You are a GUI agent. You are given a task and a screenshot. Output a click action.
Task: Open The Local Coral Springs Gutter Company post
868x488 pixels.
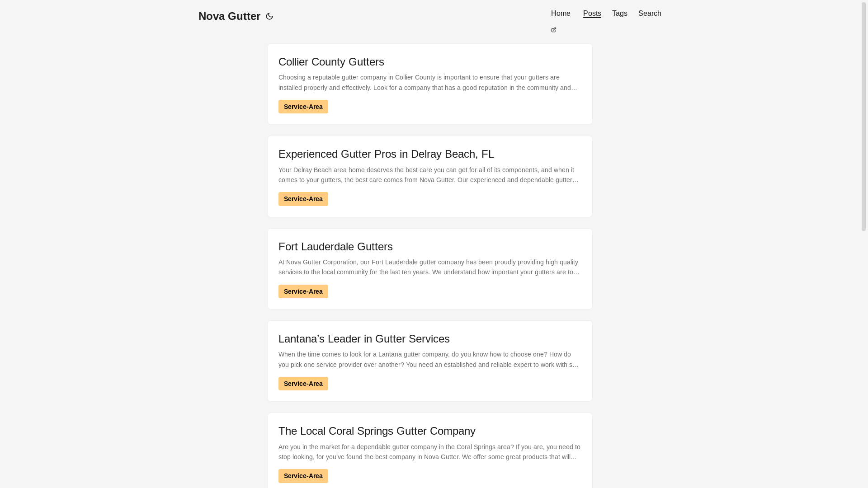coord(377,431)
